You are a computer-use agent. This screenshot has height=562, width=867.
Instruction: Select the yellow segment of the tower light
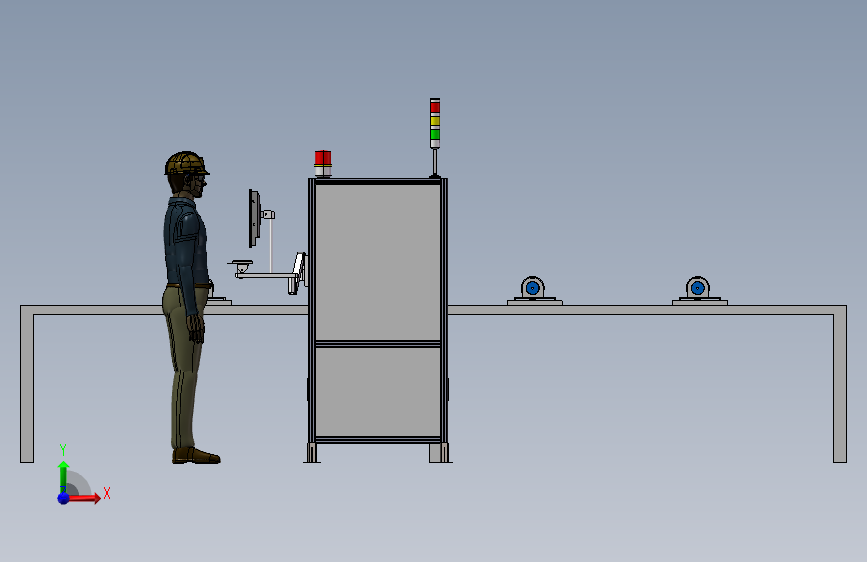point(435,121)
